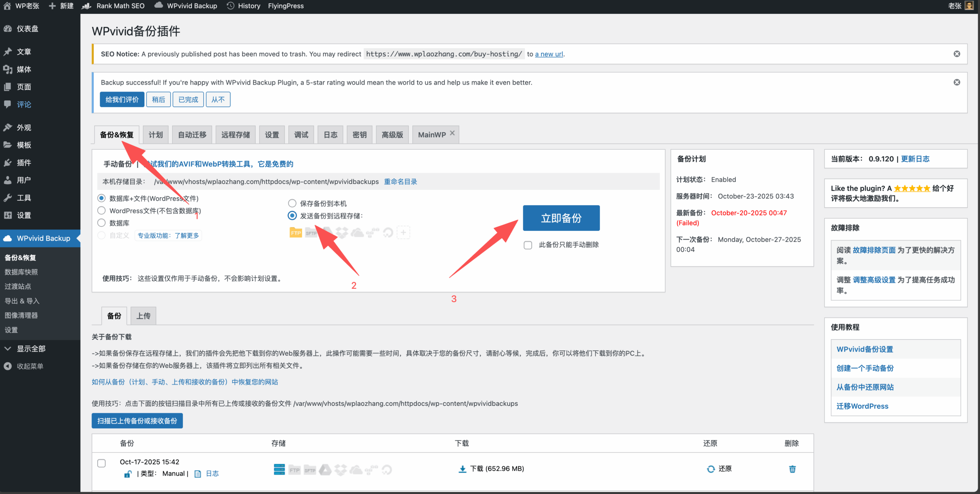Click the restore 还原 circular arrow icon
980x494 pixels.
click(x=710, y=469)
